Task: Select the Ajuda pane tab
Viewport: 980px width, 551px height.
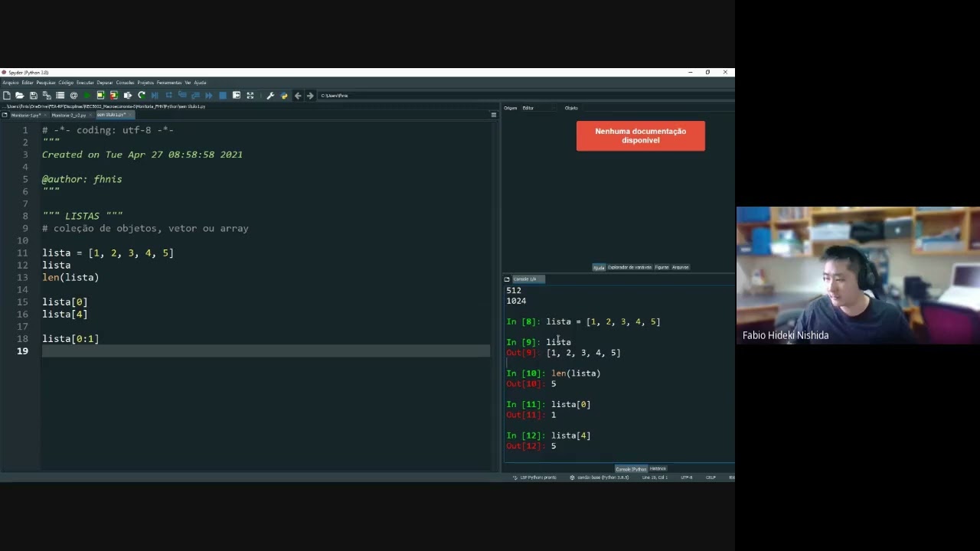Action: click(x=599, y=267)
